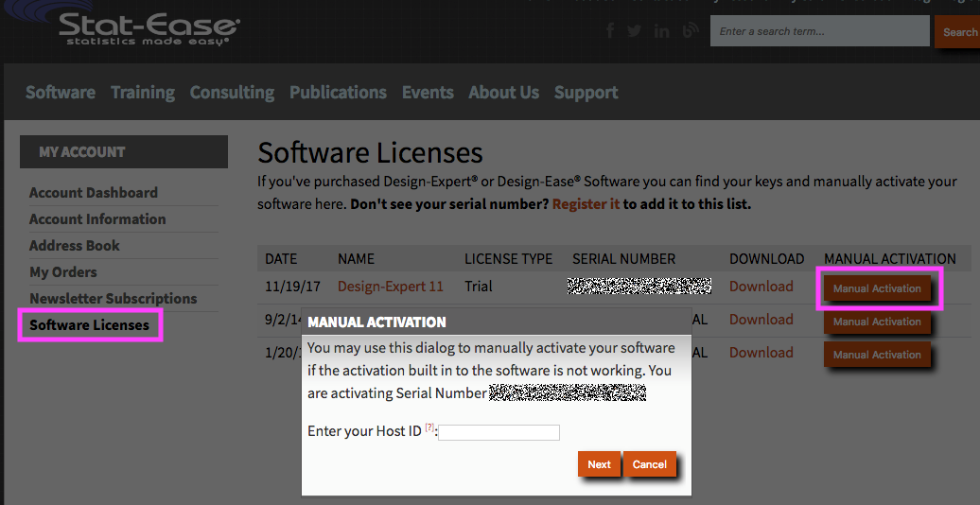The image size is (980, 505).
Task: Focus the search term field
Action: (x=819, y=31)
